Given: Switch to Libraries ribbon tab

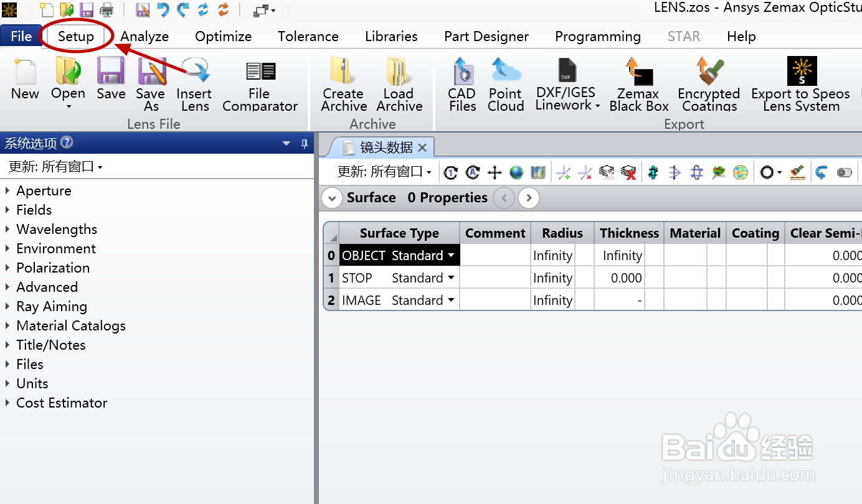Looking at the screenshot, I should pyautogui.click(x=391, y=36).
